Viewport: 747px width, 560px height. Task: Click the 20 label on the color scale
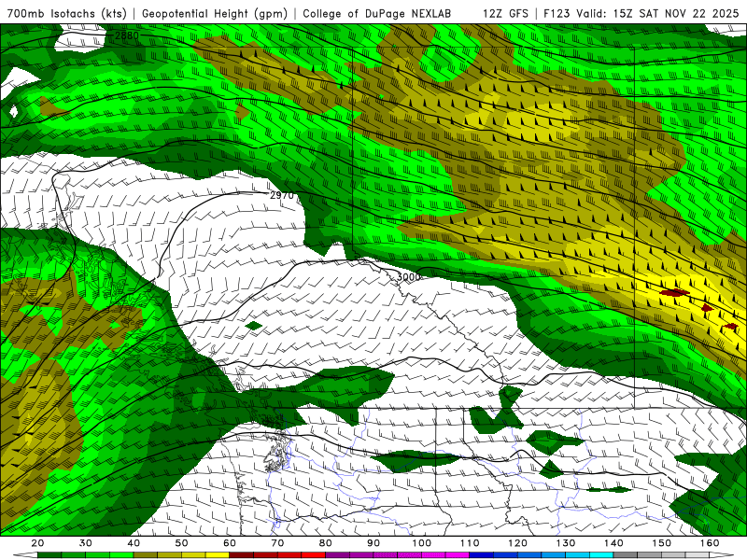coord(37,543)
